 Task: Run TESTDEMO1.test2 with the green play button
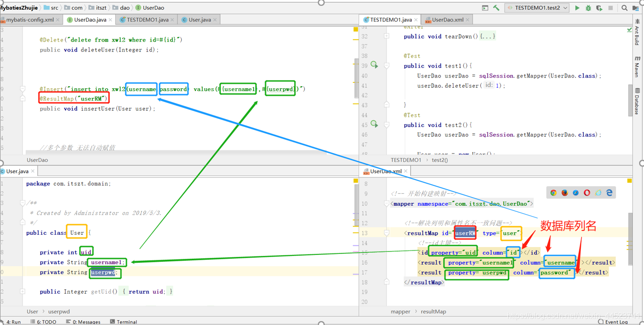[x=577, y=8]
